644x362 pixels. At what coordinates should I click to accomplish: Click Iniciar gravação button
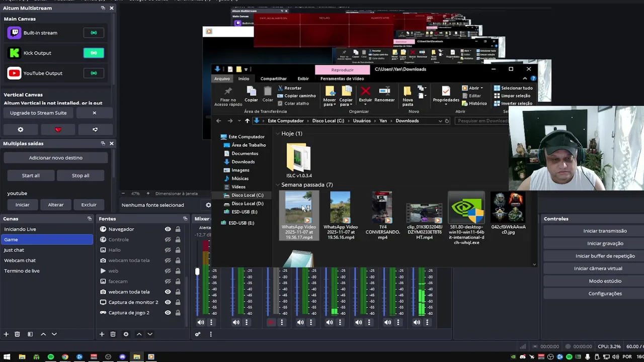[605, 243]
